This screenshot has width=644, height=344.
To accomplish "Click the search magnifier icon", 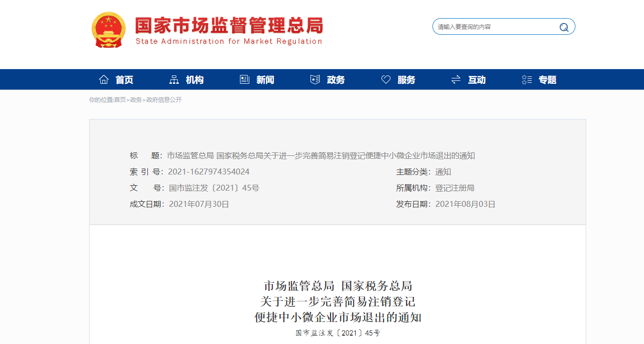I will coord(564,27).
